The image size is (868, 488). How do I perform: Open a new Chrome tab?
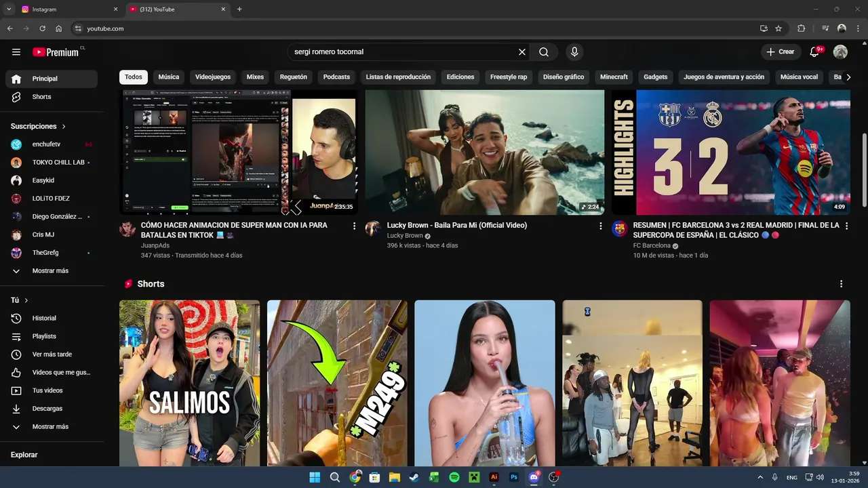click(239, 9)
